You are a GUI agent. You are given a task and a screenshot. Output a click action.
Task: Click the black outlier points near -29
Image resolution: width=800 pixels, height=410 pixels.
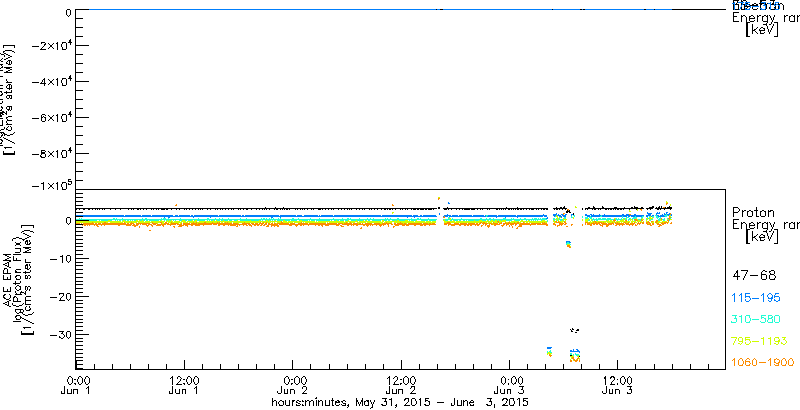pos(574,330)
